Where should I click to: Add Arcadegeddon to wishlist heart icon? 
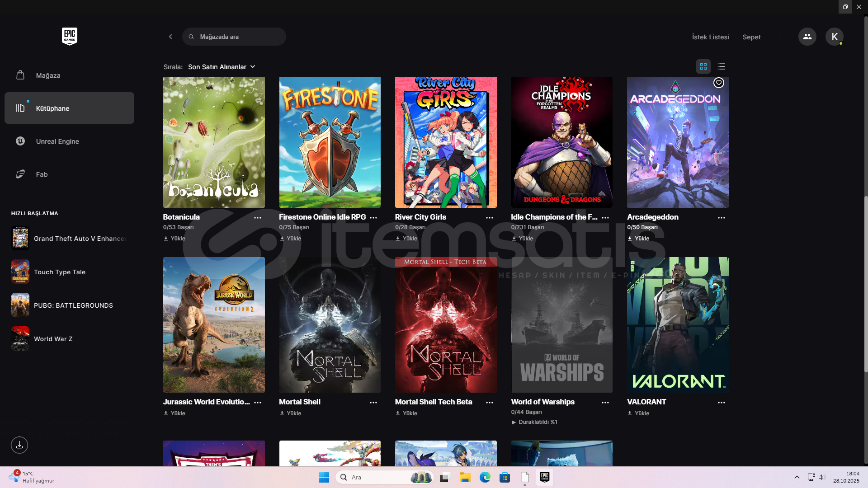[x=718, y=83]
